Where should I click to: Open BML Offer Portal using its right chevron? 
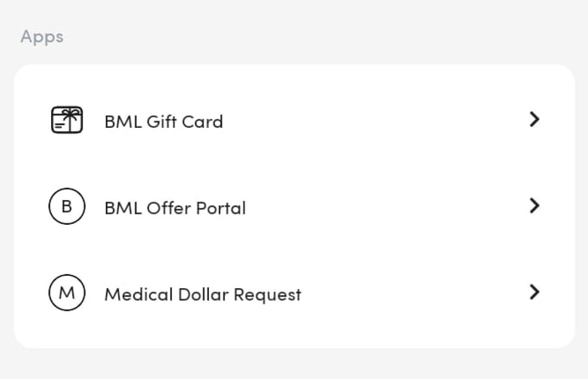pos(534,206)
